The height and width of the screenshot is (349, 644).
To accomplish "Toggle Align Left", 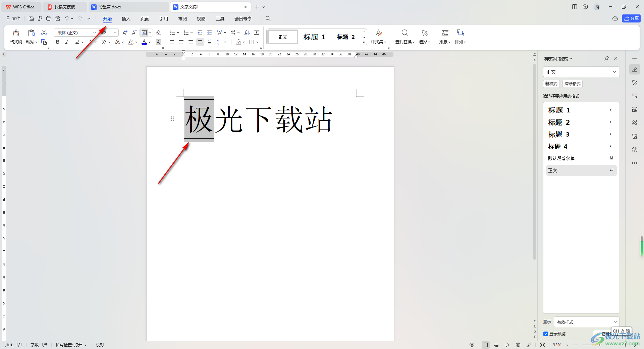I will click(172, 42).
